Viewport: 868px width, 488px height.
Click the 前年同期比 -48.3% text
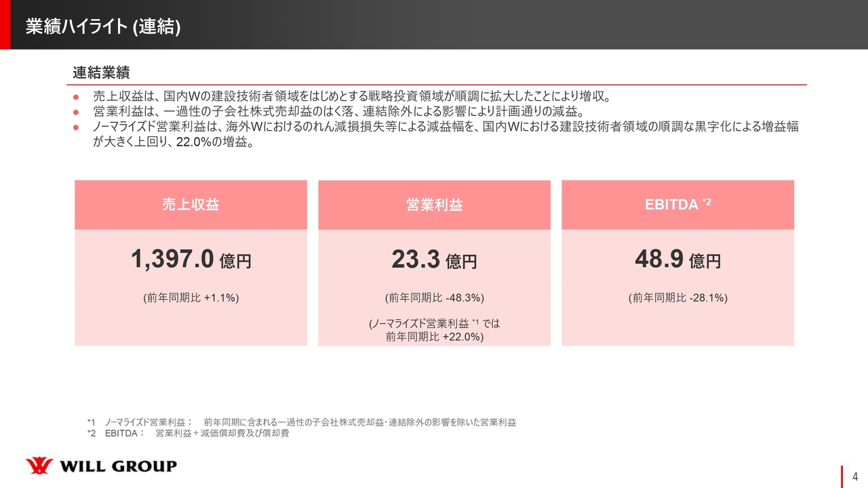click(434, 298)
